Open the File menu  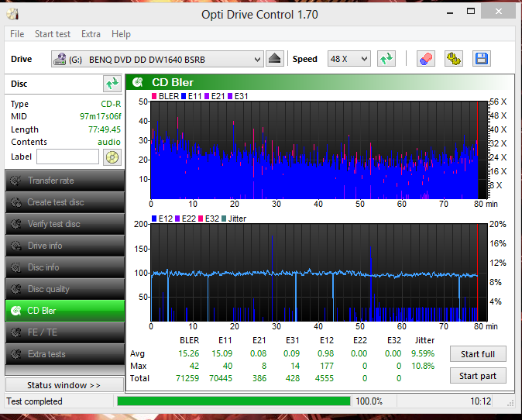pos(17,34)
